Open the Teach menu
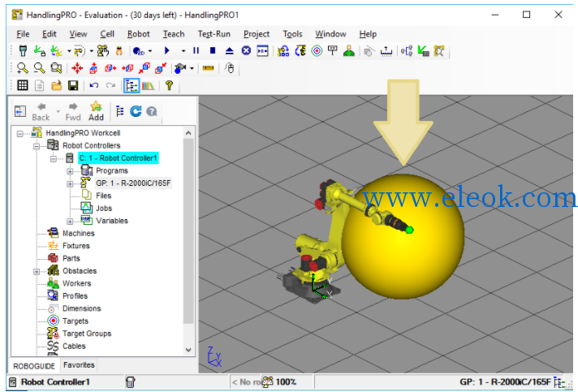The height and width of the screenshot is (392, 578). tap(174, 34)
